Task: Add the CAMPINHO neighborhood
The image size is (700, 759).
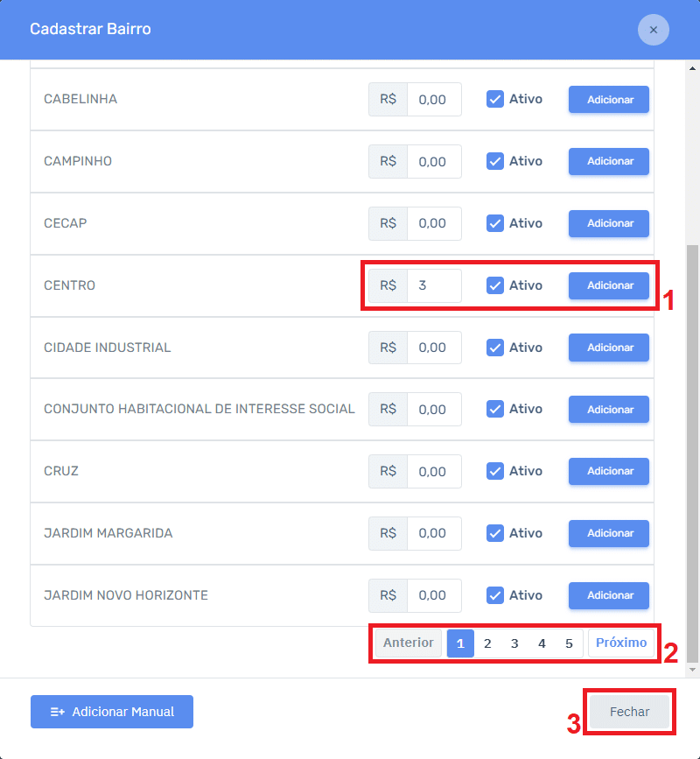Action: tap(609, 161)
